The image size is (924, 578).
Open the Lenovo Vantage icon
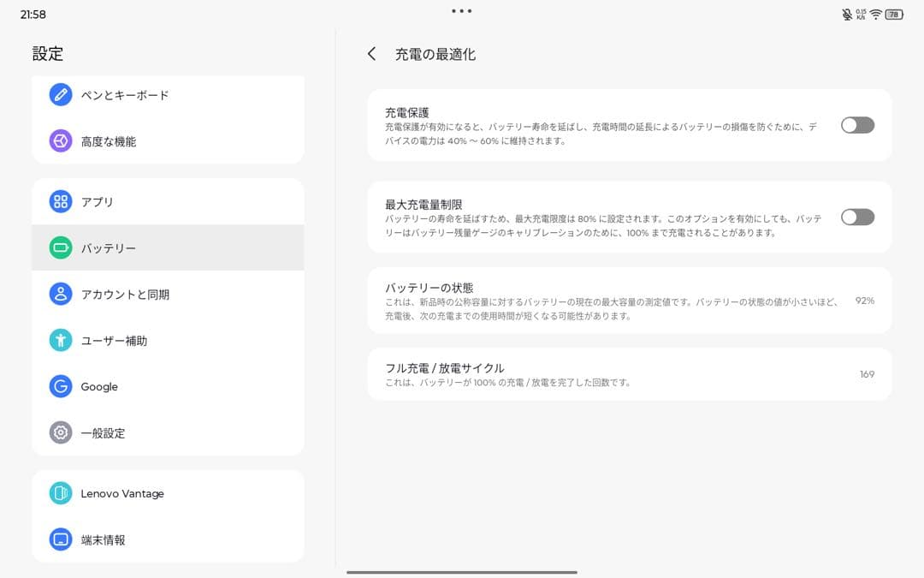pyautogui.click(x=60, y=493)
